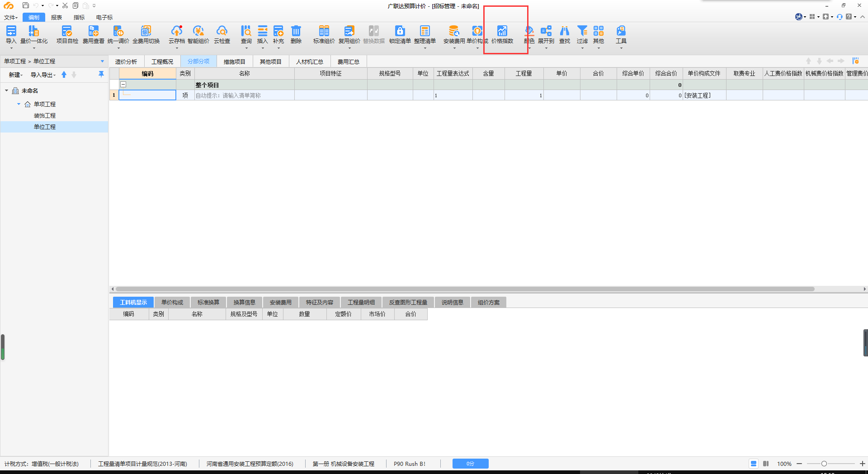Click the 补充 supplement icon
868x474 pixels.
(x=278, y=31)
